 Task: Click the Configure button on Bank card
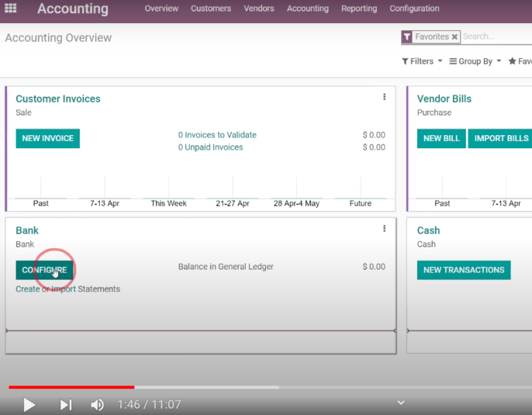pos(45,270)
